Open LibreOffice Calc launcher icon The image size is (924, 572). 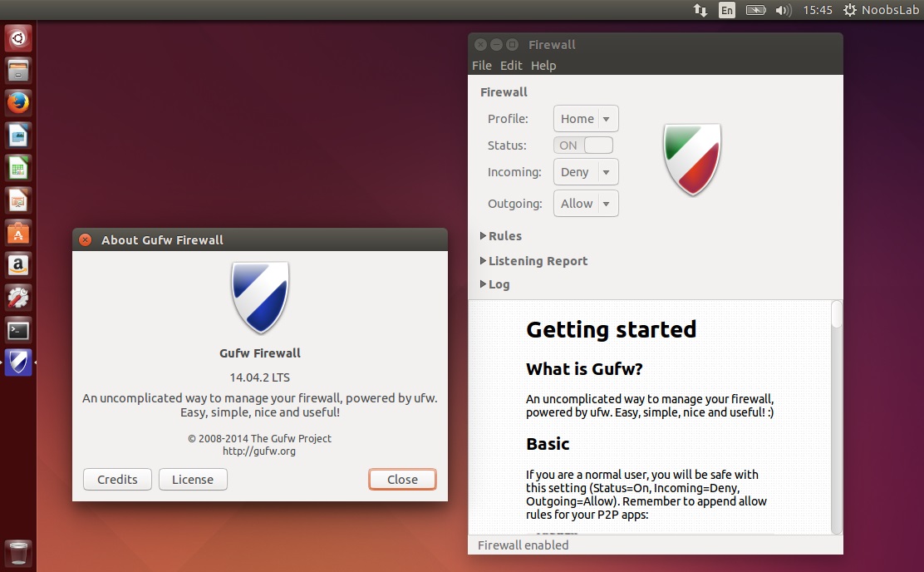pos(18,169)
